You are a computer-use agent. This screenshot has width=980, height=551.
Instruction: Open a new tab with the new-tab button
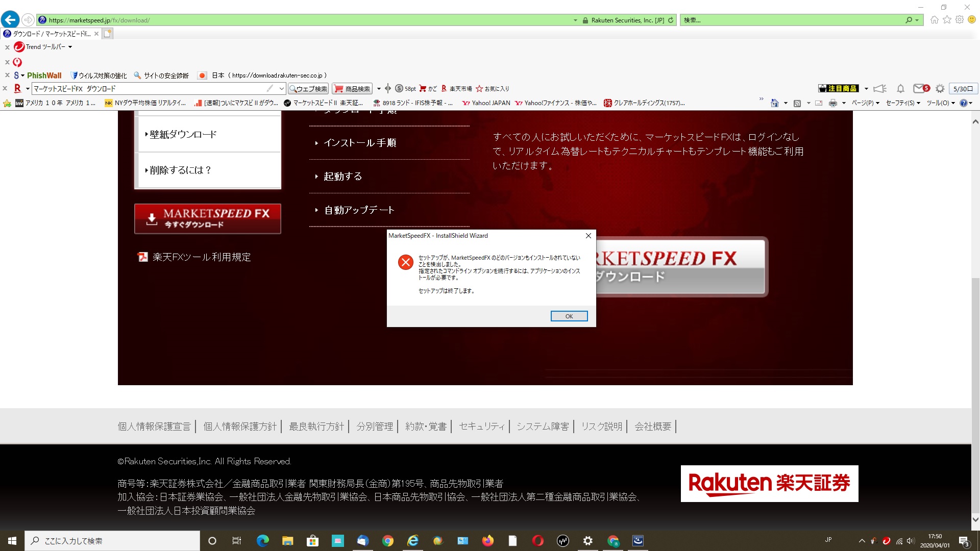(107, 34)
